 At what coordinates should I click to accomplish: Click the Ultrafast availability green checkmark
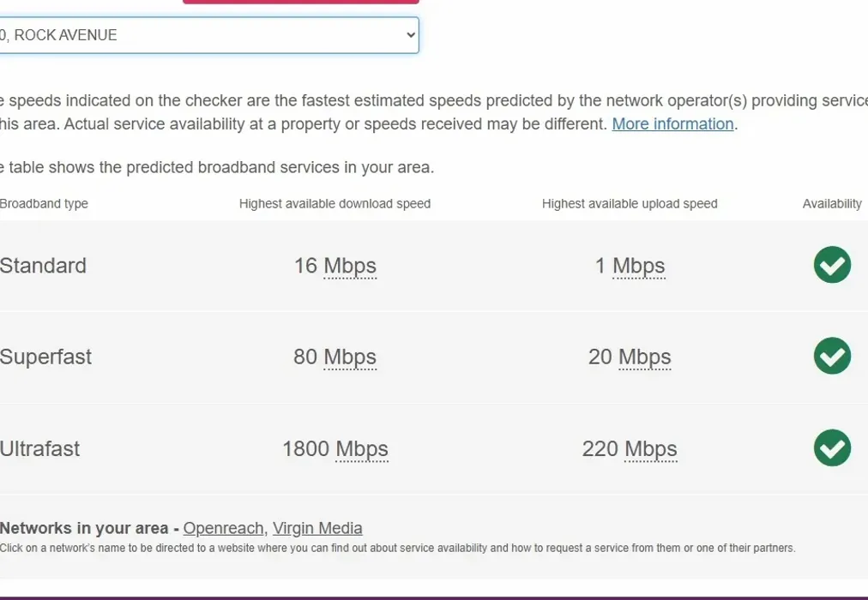tap(831, 447)
